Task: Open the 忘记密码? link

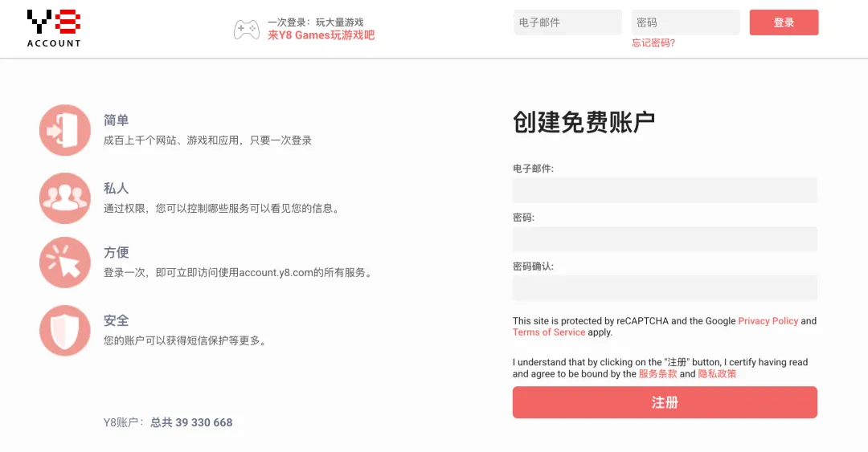Action: click(x=653, y=43)
